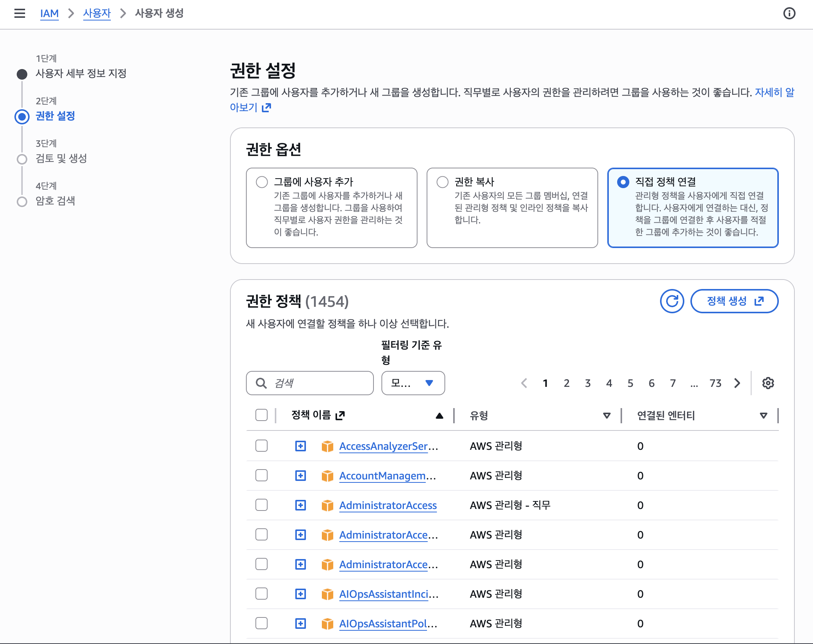The width and height of the screenshot is (813, 644).
Task: Check the AdministratorAccess policy checkbox
Action: pos(262,505)
